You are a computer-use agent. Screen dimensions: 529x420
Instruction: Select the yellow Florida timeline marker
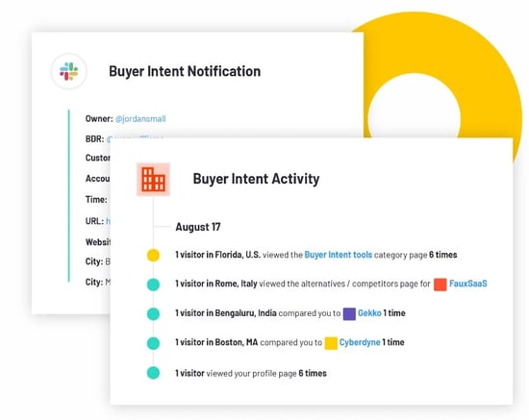153,255
